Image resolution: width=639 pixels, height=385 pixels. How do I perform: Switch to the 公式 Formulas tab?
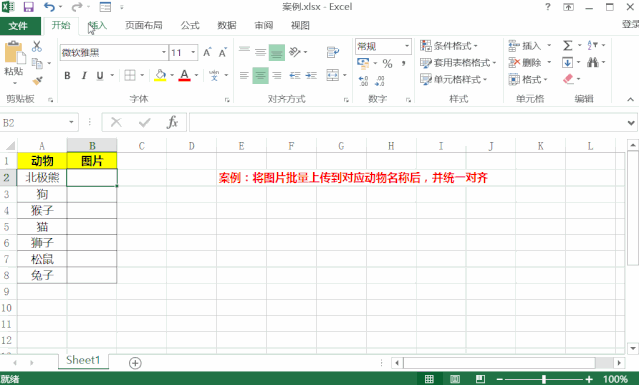(x=190, y=25)
